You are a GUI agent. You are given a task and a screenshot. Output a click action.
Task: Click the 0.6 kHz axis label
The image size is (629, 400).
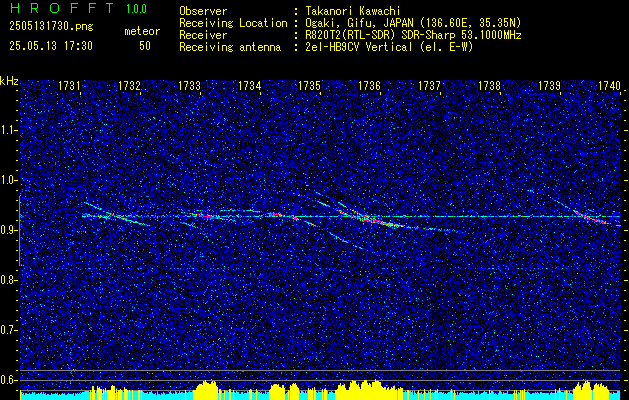(x=9, y=380)
